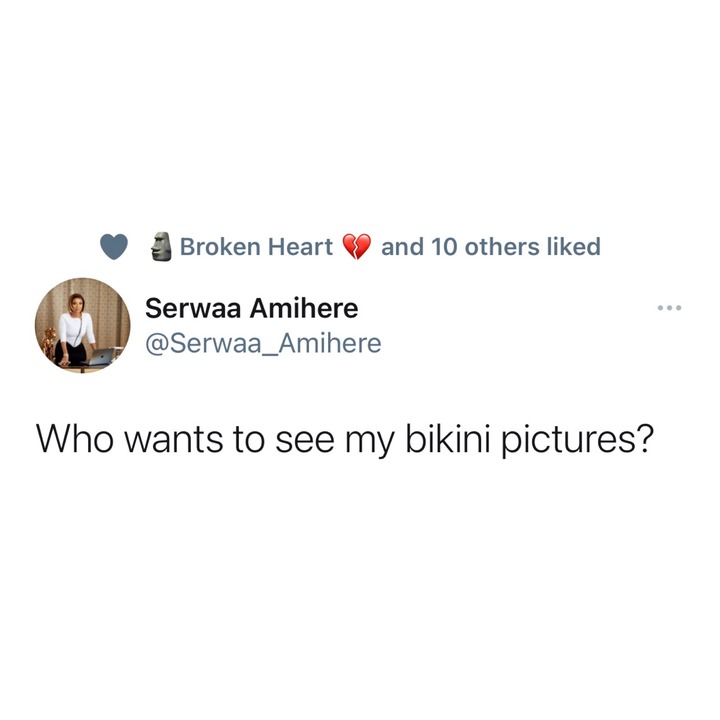Open the three-dot more options menu

pyautogui.click(x=669, y=308)
